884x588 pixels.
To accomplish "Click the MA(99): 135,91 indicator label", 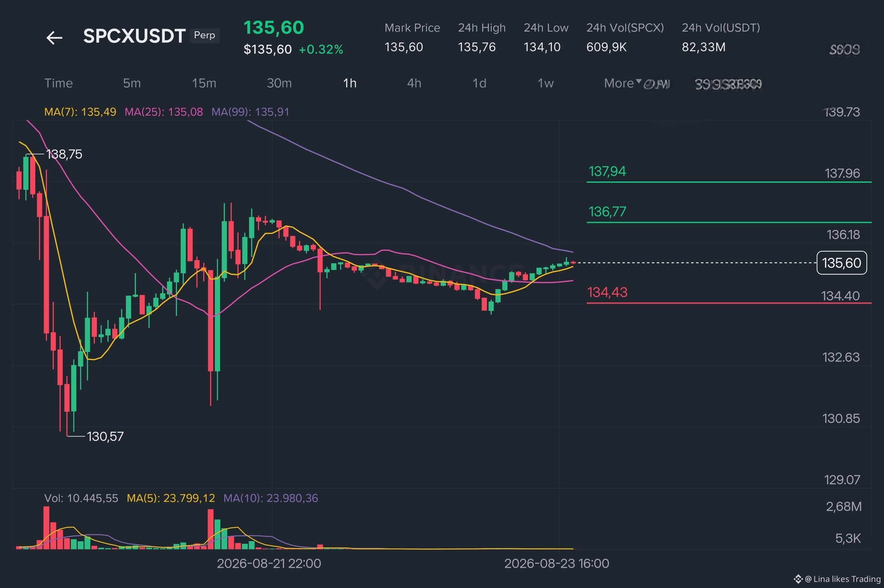I will click(250, 112).
